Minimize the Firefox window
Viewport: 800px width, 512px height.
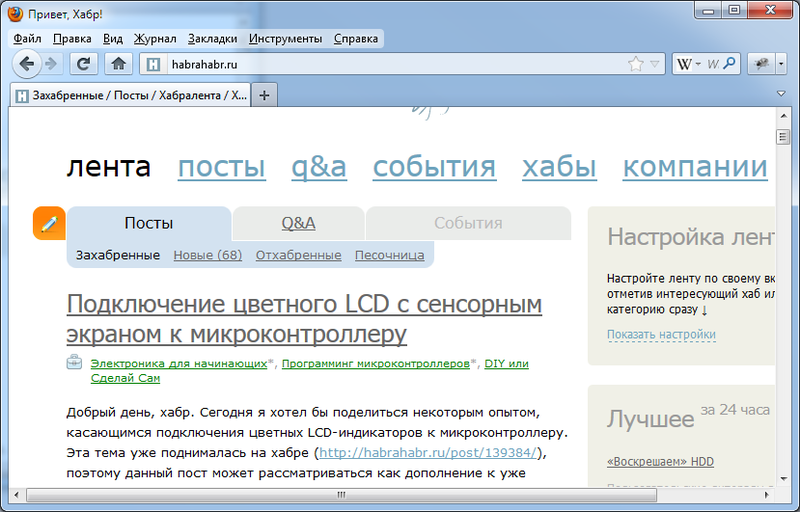708,10
